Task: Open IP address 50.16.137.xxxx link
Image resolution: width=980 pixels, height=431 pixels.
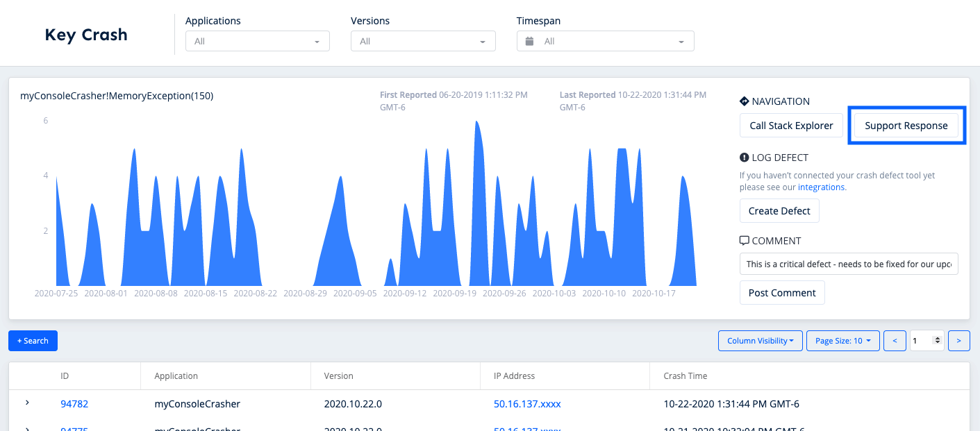Action: (x=527, y=404)
